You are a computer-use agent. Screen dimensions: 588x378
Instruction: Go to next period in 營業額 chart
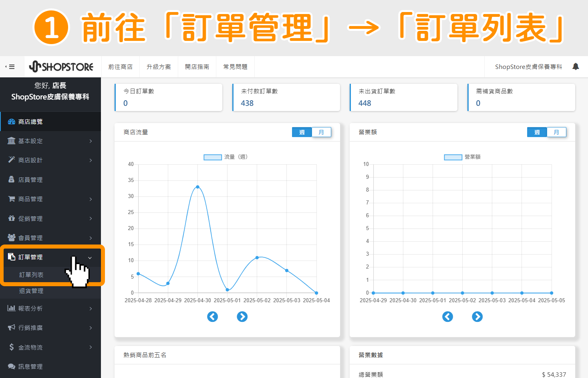click(x=477, y=317)
